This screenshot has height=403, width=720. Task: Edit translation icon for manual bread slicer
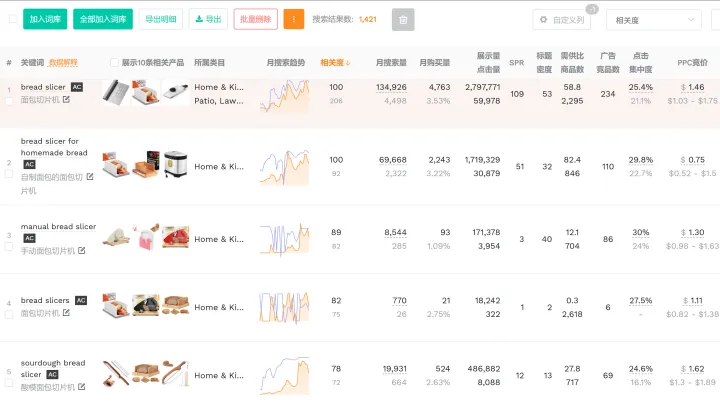pyautogui.click(x=82, y=251)
